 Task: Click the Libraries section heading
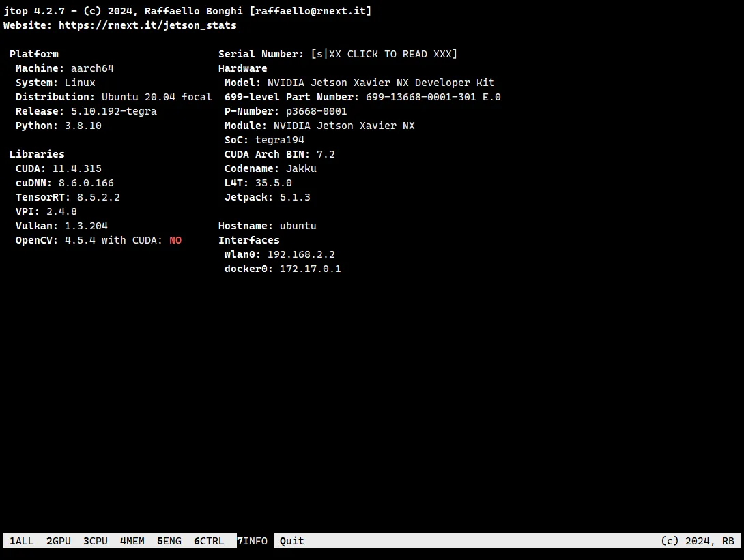[x=37, y=154]
